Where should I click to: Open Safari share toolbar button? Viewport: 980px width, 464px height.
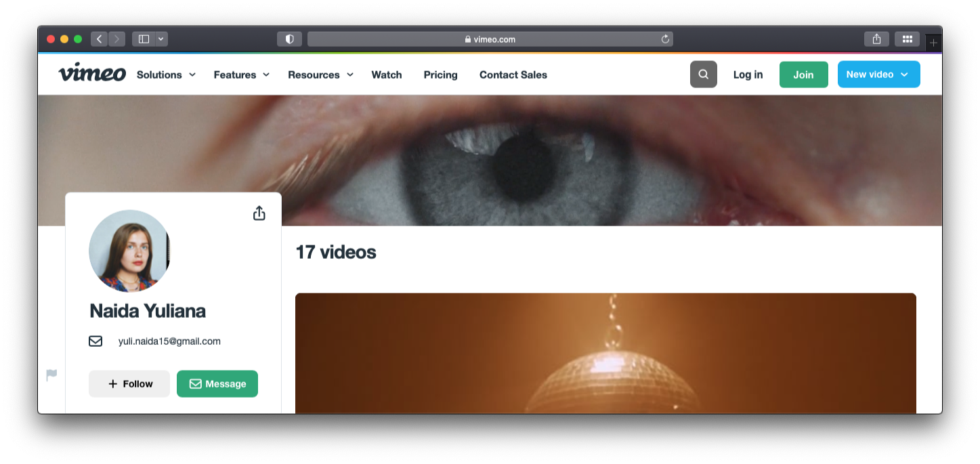[876, 39]
